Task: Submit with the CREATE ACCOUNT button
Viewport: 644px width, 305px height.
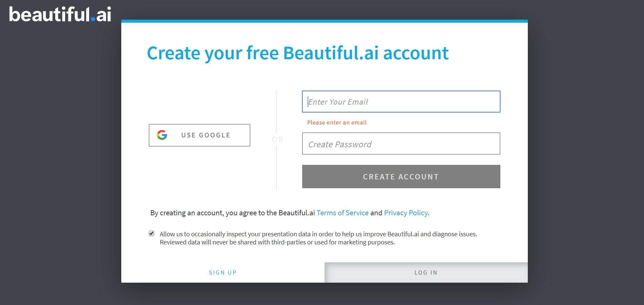Action: click(401, 177)
